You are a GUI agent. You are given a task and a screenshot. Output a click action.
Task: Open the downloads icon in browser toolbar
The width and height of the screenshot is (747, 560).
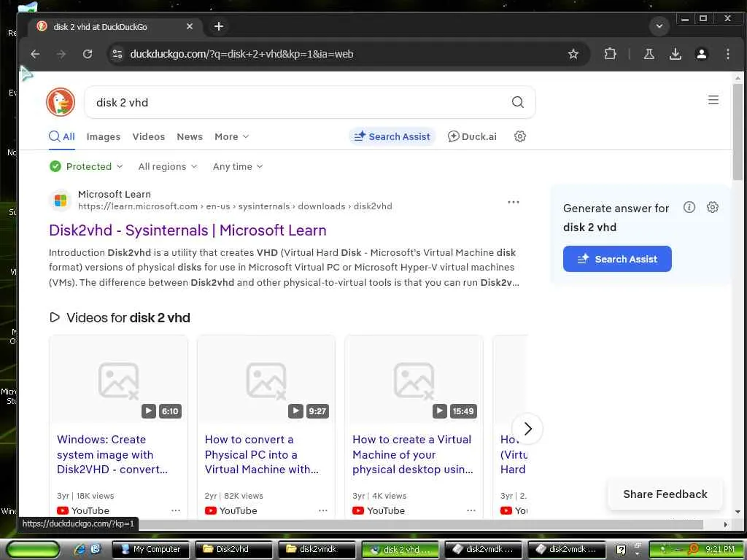[675, 54]
